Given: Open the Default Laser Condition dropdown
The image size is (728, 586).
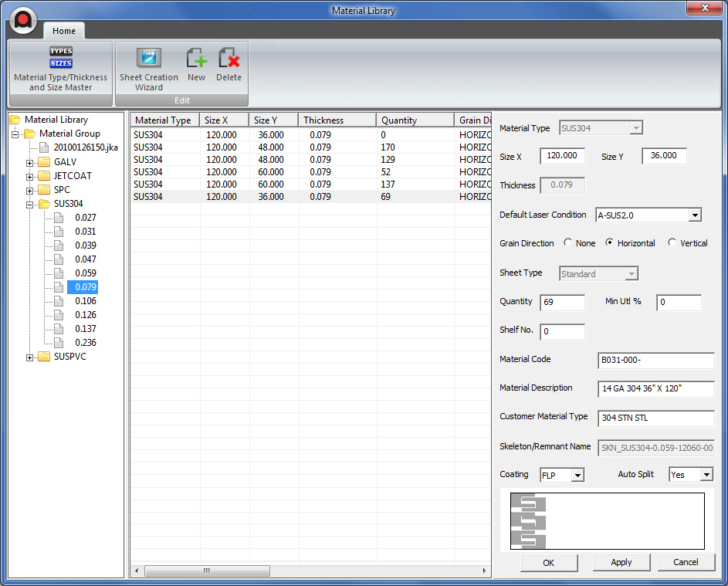Looking at the screenshot, I should click(x=694, y=215).
